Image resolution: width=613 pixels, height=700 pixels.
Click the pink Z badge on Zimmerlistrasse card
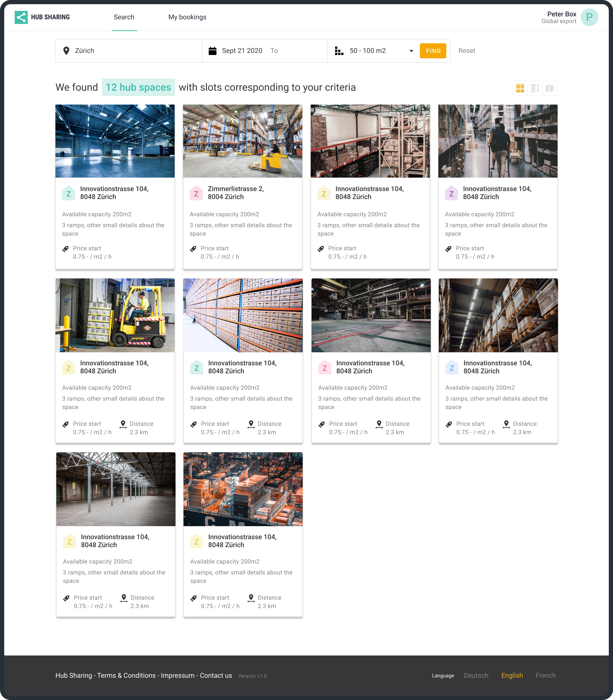[196, 194]
